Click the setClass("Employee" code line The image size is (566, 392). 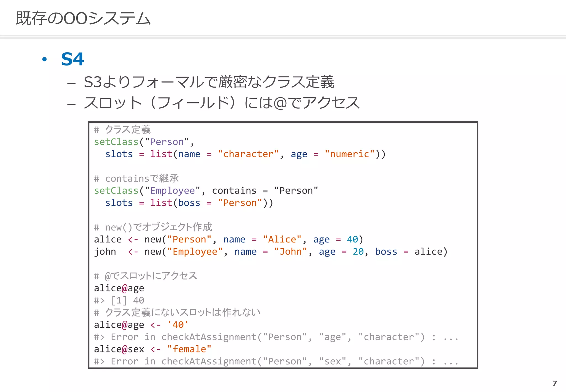tap(206, 190)
